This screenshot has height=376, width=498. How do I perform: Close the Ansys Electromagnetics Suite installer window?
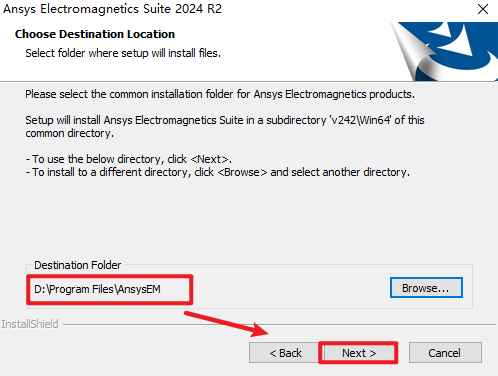pyautogui.click(x=483, y=9)
